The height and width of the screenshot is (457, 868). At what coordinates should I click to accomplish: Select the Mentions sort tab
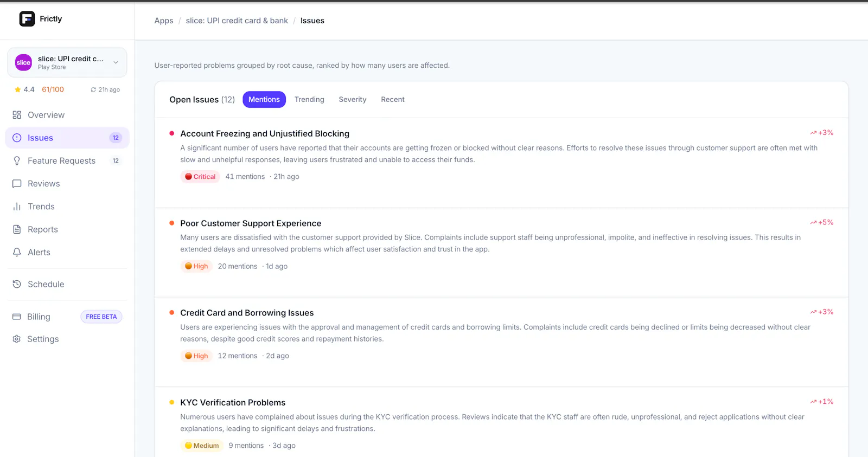point(264,99)
